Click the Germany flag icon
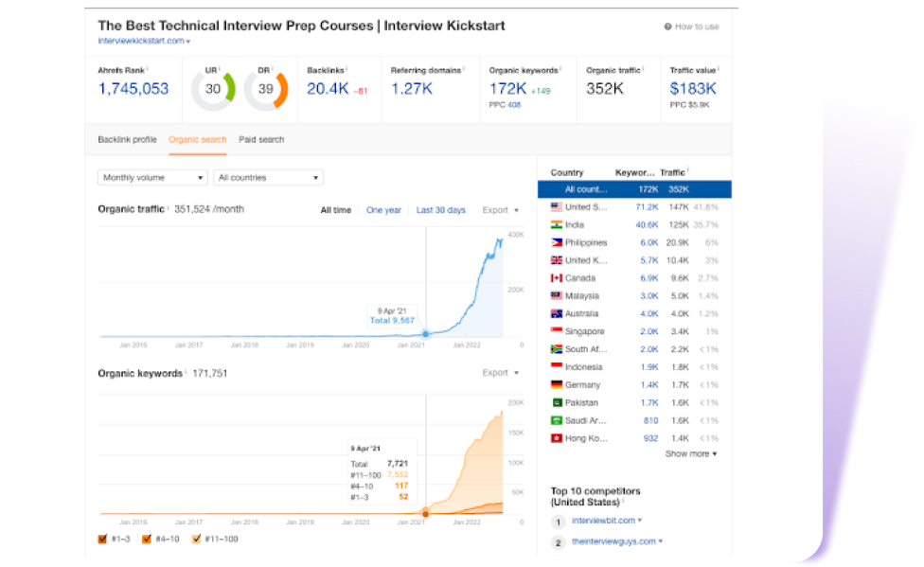 click(557, 385)
